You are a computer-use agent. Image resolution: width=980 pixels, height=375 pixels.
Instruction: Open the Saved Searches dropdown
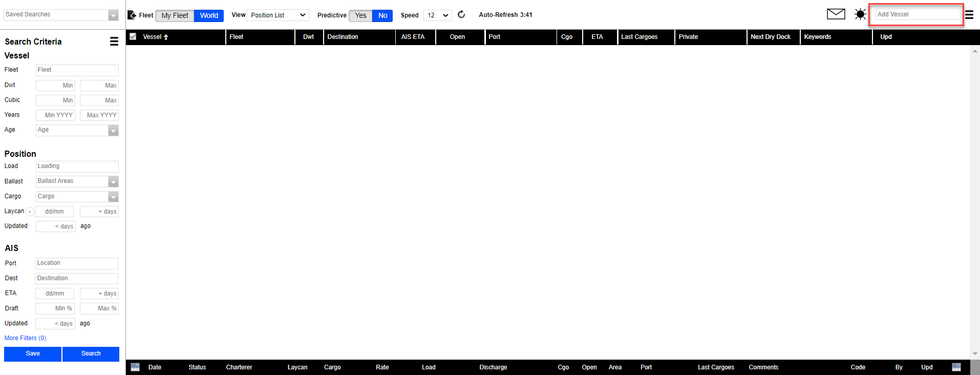click(x=113, y=15)
